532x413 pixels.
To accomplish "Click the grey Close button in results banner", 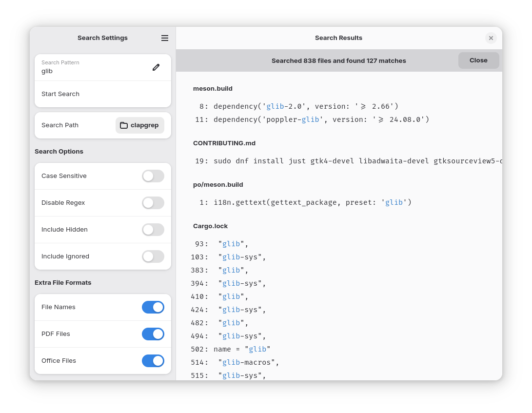I will click(478, 60).
